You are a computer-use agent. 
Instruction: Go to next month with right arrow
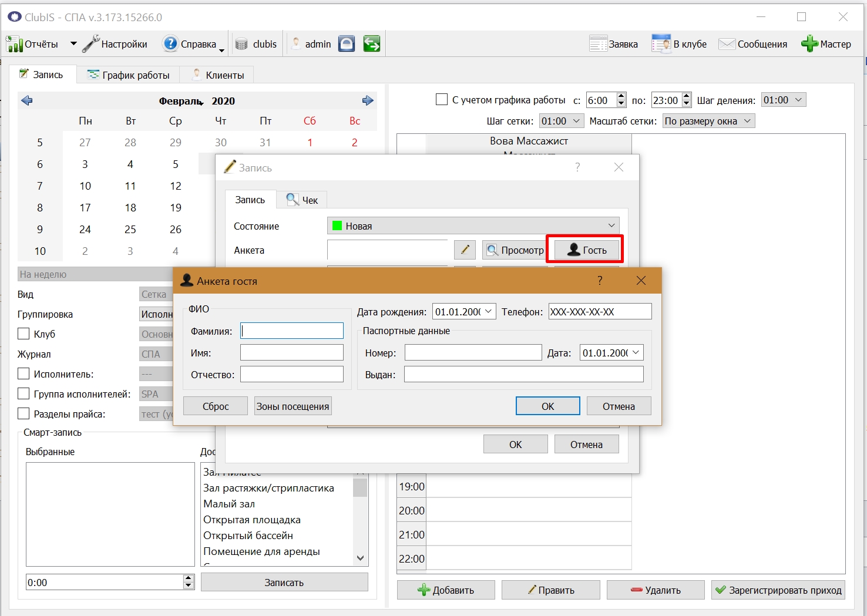[x=368, y=100]
